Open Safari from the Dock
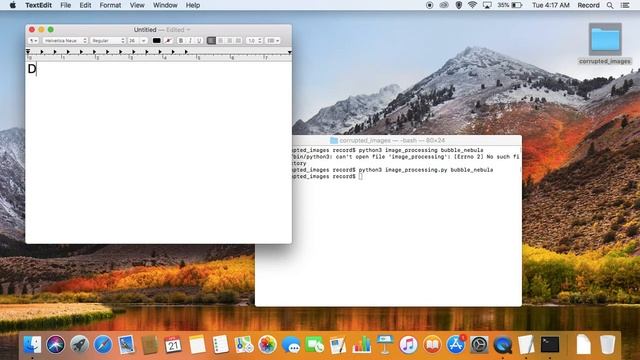 (x=103, y=345)
